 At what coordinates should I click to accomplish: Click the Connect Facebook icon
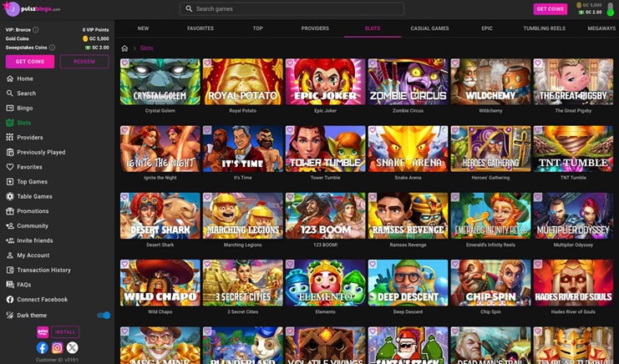click(x=10, y=300)
